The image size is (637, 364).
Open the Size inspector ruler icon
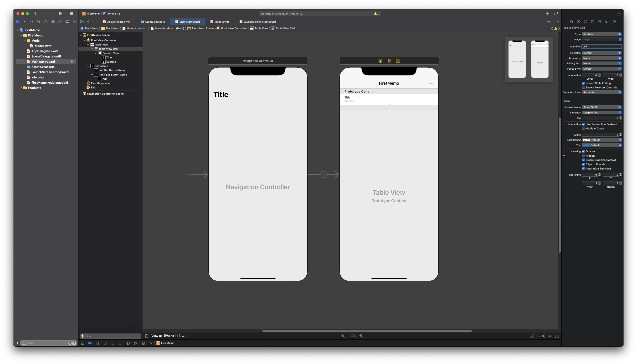point(607,22)
